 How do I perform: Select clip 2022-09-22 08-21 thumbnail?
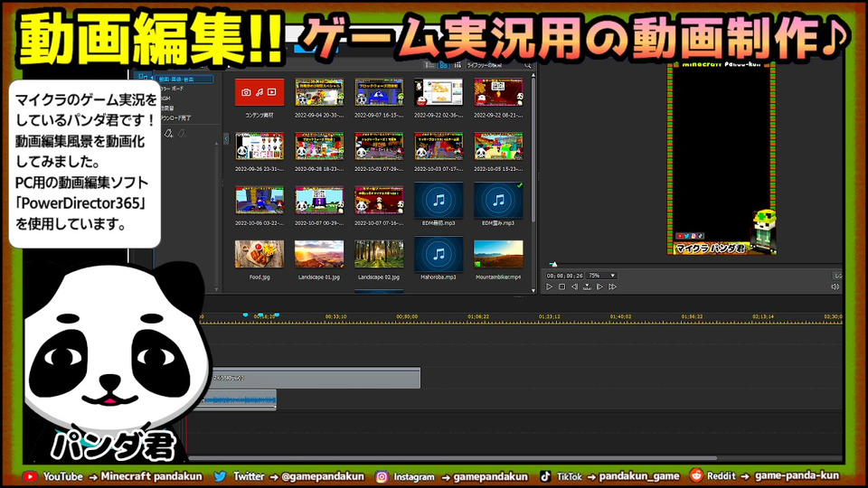498,92
